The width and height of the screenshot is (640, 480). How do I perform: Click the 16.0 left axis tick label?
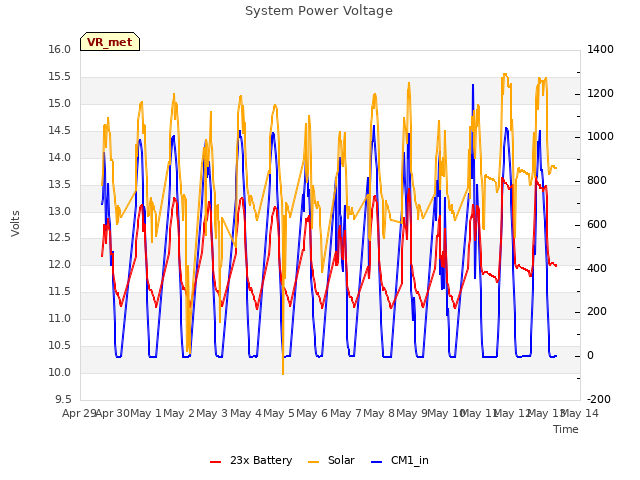click(60, 49)
